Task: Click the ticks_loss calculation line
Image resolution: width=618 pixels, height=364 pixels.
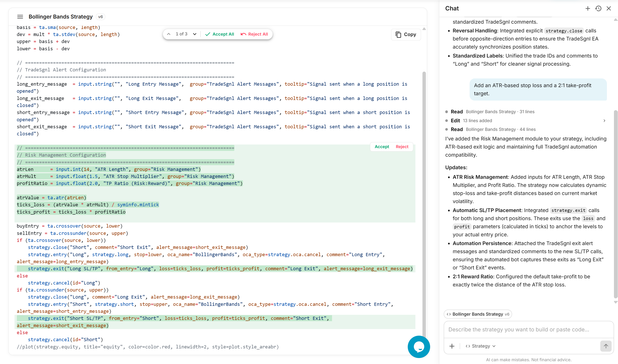Action: tap(88, 205)
